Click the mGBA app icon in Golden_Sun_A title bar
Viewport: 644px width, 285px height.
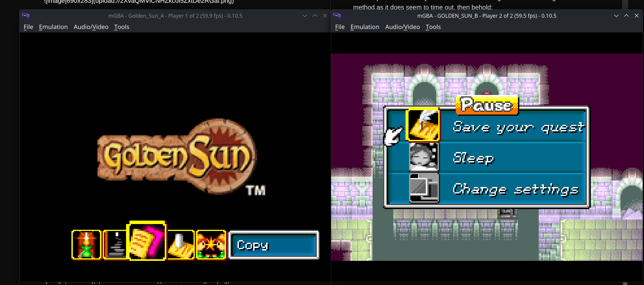tap(26, 16)
